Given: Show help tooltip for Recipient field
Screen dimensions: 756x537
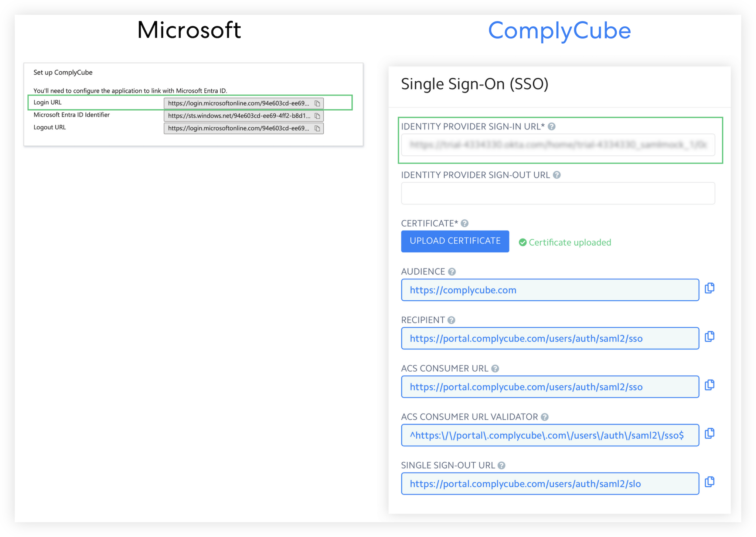Looking at the screenshot, I should click(451, 320).
